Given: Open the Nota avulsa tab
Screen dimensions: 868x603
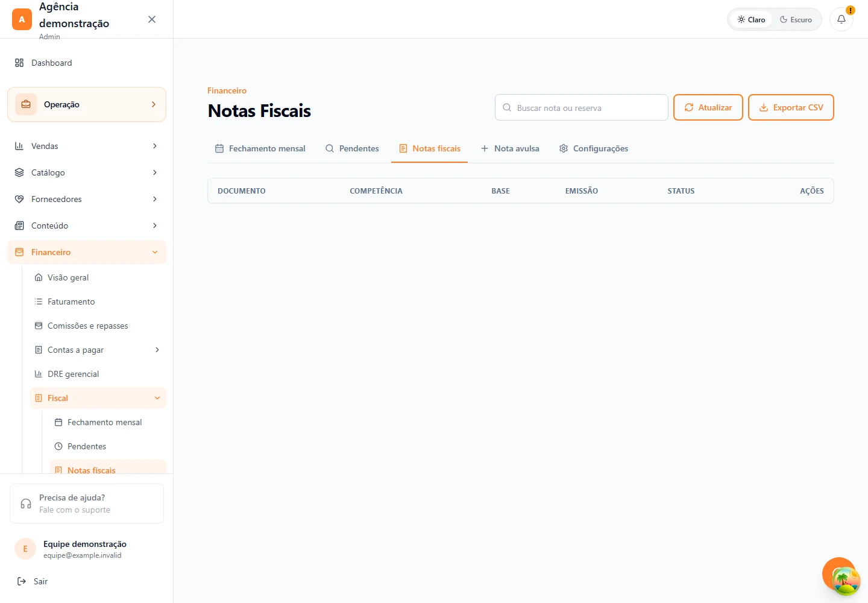Looking at the screenshot, I should pos(510,148).
